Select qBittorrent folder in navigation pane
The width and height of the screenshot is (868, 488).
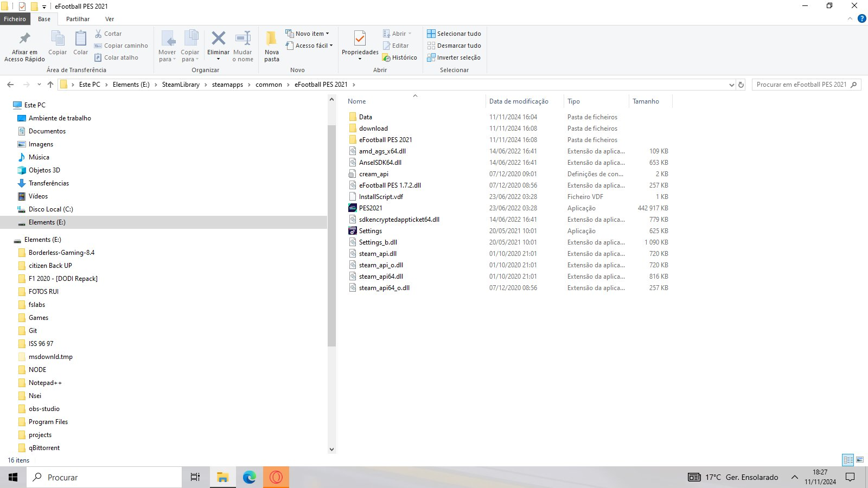click(44, 448)
